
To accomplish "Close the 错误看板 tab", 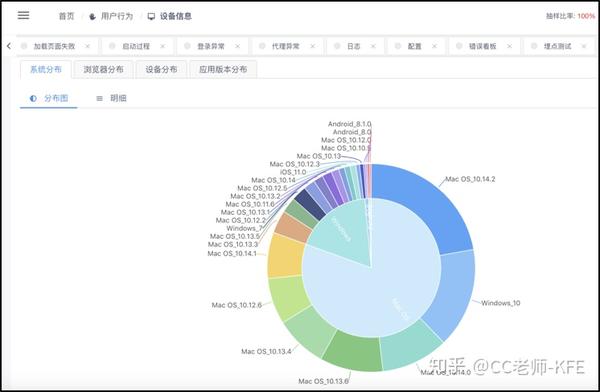I will click(x=509, y=46).
